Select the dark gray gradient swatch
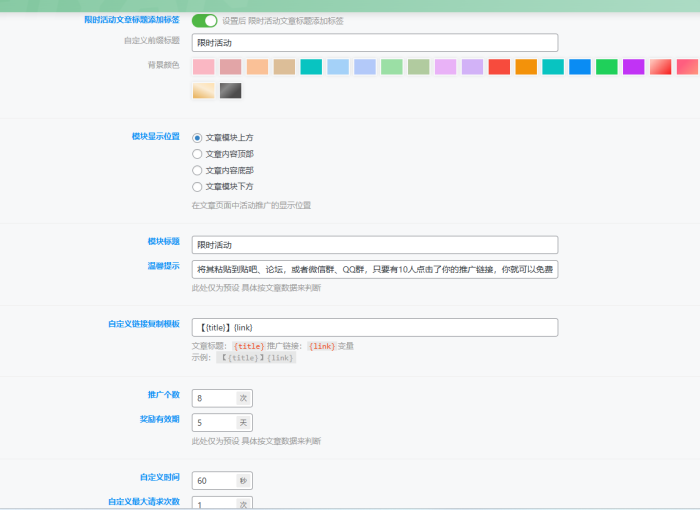 pyautogui.click(x=230, y=91)
